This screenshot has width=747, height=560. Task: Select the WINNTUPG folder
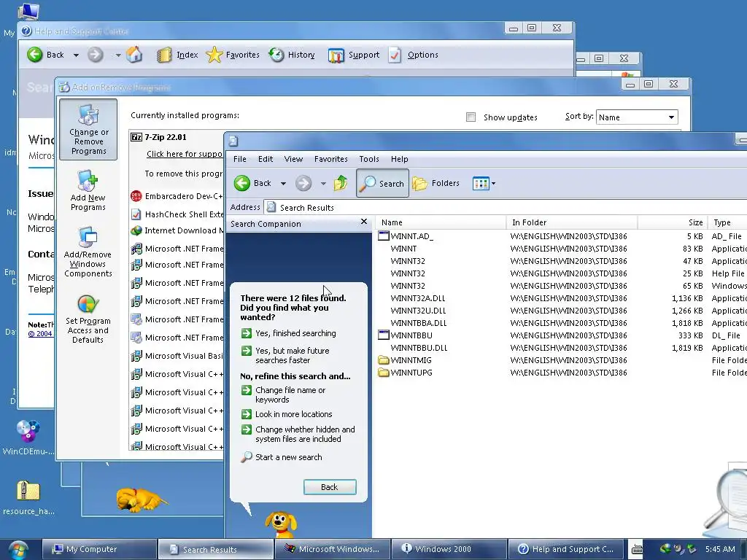[406, 373]
